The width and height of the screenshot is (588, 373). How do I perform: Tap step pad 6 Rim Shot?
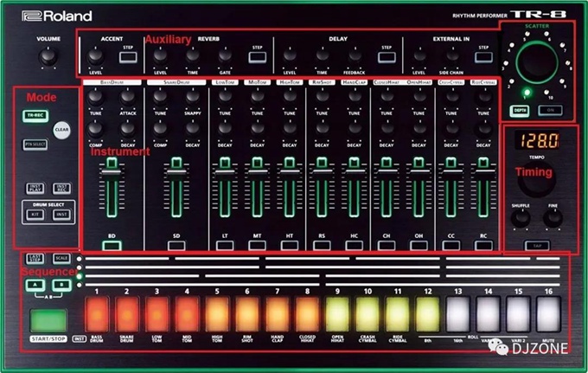[x=247, y=314]
